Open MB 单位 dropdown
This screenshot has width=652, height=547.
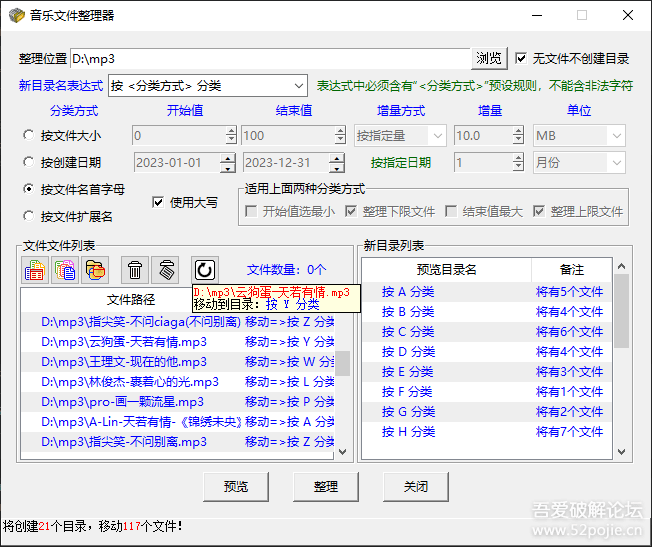pos(617,136)
